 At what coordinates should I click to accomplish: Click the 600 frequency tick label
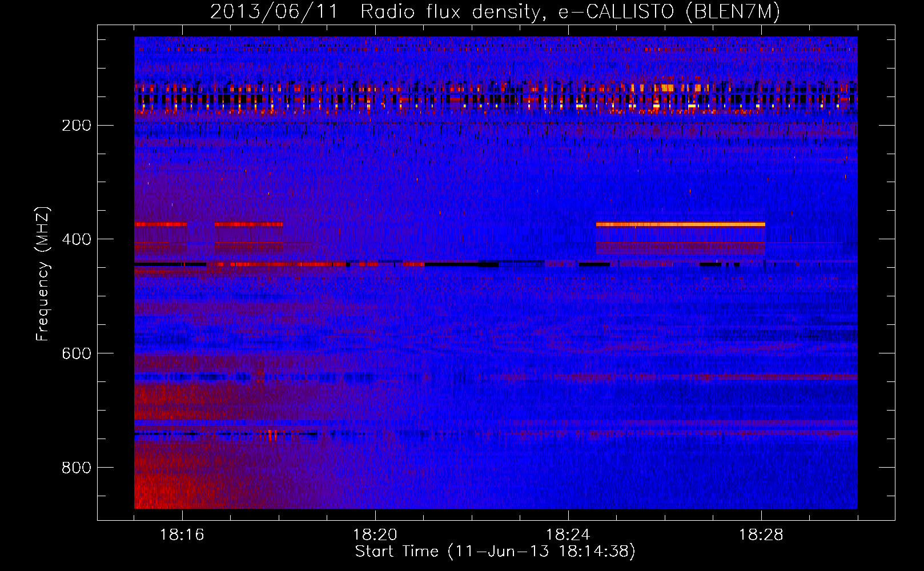[x=77, y=353]
